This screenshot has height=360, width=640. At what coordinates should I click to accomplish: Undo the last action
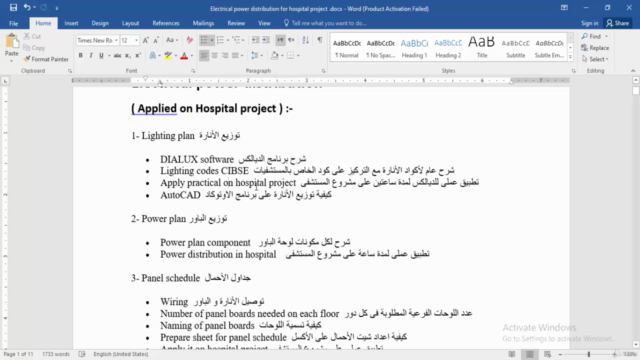[27, 8]
